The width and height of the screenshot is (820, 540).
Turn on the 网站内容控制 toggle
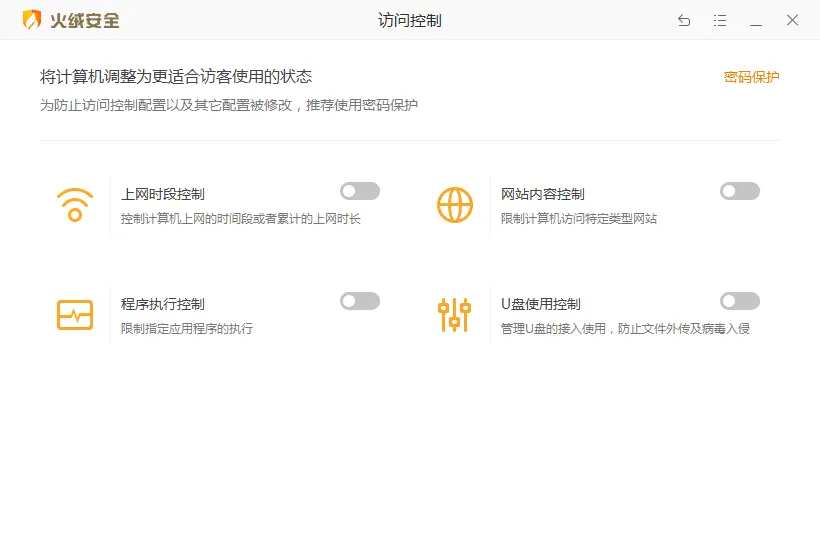pos(740,191)
